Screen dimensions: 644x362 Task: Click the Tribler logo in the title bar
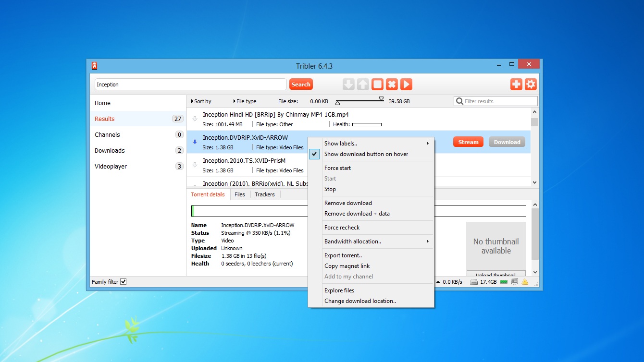[x=95, y=66]
